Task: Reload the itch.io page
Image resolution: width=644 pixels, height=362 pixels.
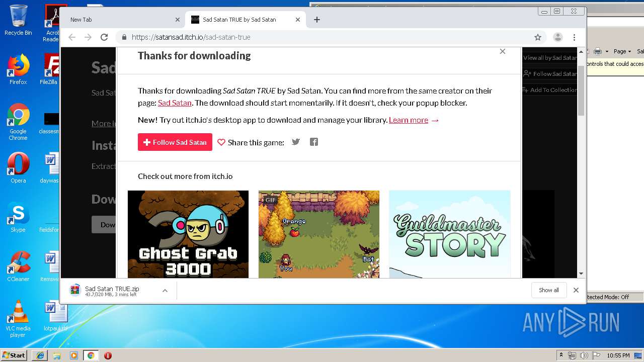Action: pyautogui.click(x=104, y=37)
